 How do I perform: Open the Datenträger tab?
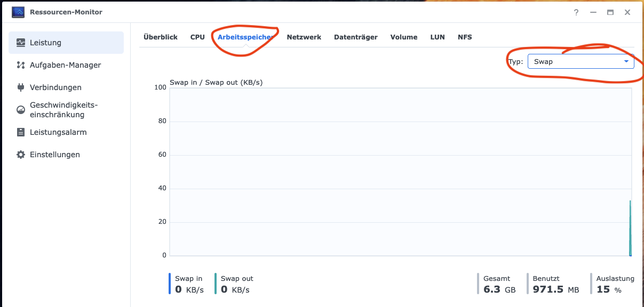[356, 37]
